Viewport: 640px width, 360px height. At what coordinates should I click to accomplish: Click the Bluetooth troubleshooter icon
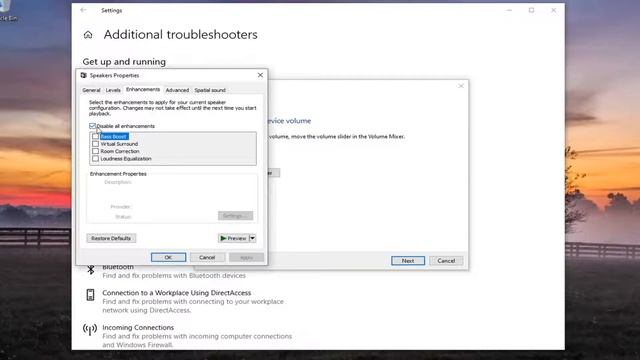pos(91,269)
